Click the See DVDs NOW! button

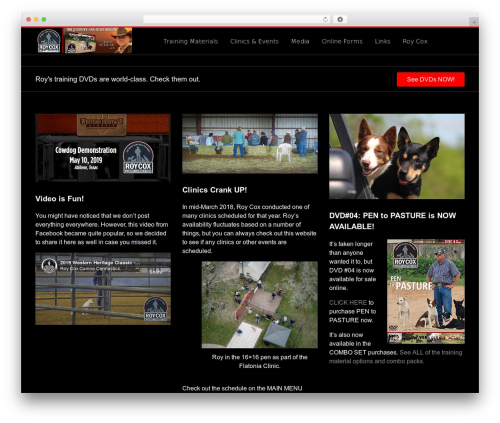coord(431,79)
